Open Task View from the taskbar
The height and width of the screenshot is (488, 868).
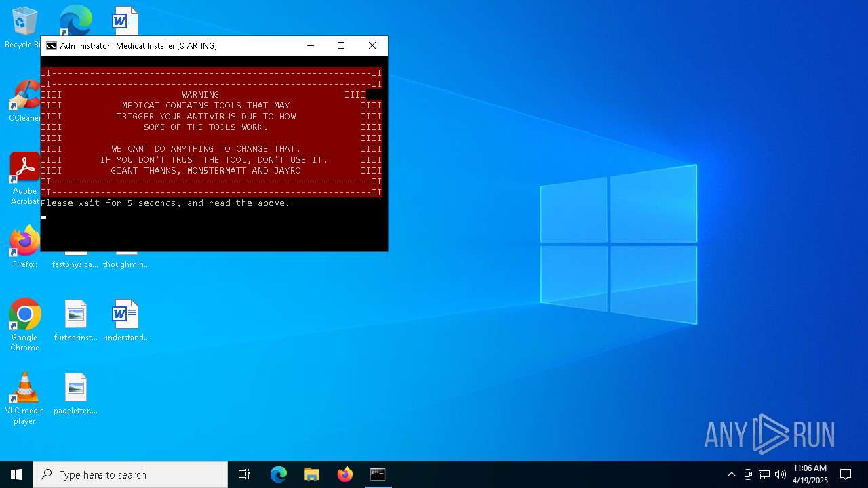244,474
